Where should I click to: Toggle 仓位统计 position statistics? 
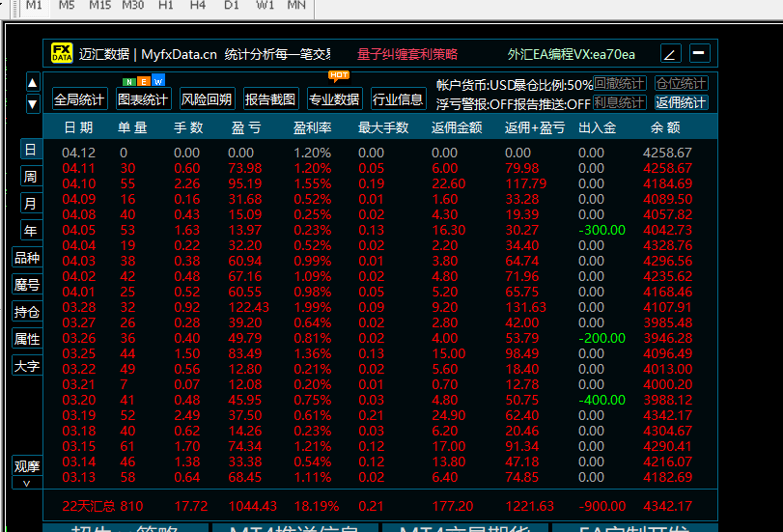[x=682, y=83]
